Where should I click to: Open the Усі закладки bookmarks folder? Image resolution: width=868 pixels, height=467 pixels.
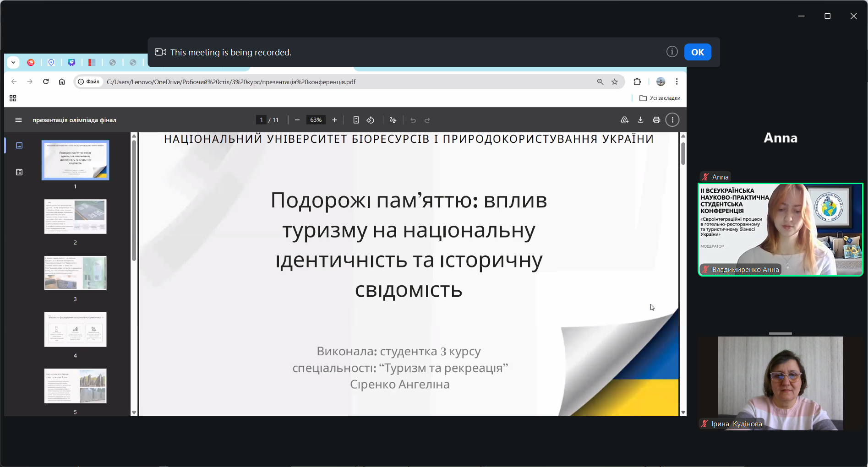tap(660, 98)
